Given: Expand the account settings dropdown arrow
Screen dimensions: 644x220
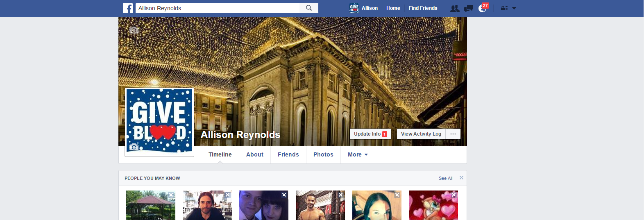Looking at the screenshot, I should tap(514, 9).
